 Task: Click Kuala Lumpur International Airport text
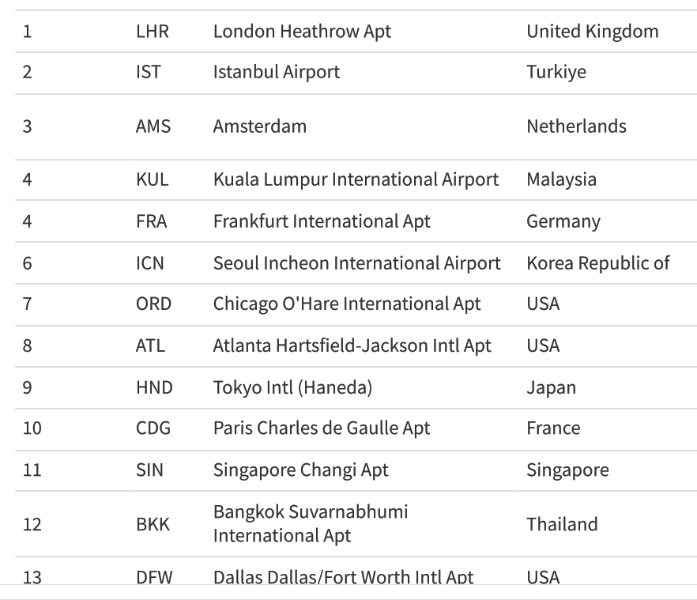pos(355,180)
